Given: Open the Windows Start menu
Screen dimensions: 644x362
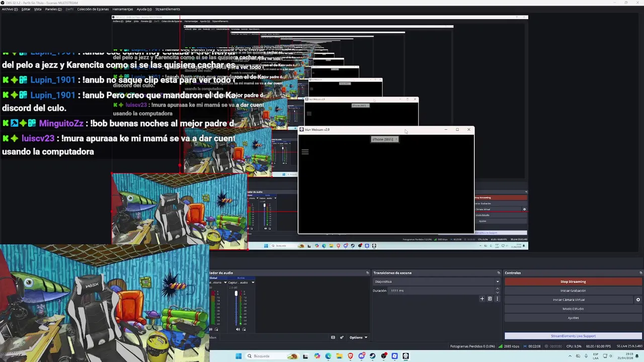Looking at the screenshot, I should (238, 356).
